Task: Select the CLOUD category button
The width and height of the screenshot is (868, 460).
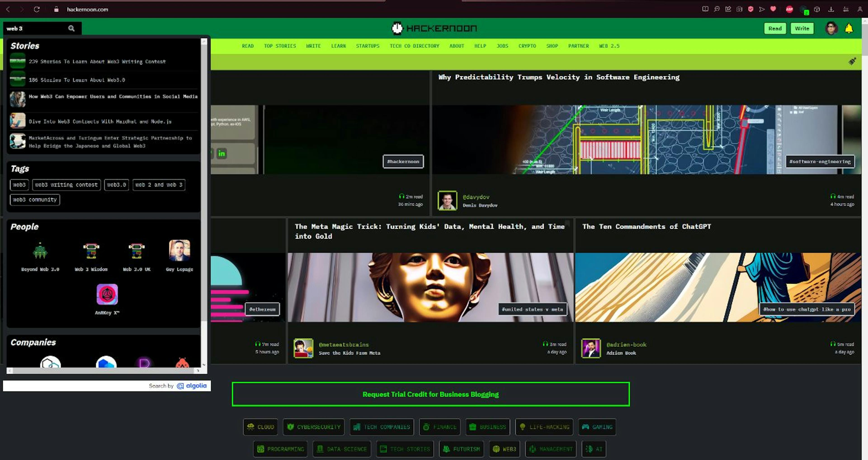Action: [x=260, y=427]
